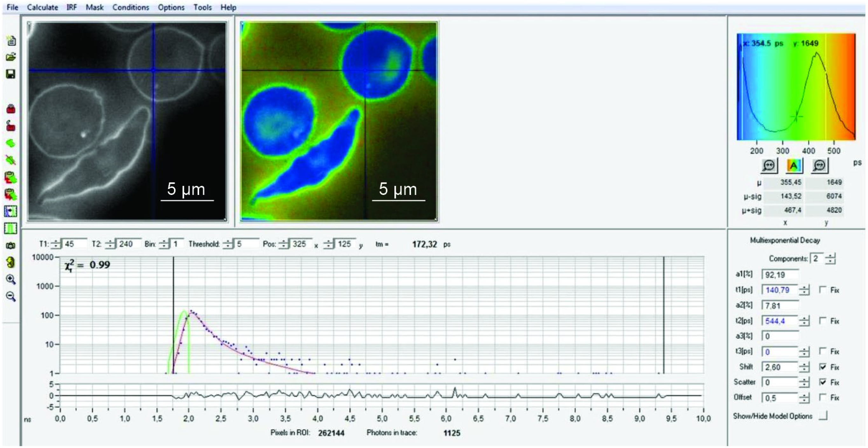Image resolution: width=868 pixels, height=448 pixels.
Task: Click the zoom in magnifier icon
Action: [11, 279]
